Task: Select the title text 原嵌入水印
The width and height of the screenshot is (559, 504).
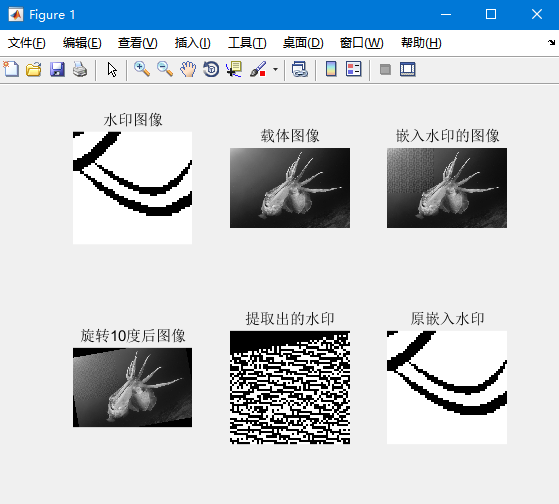Action: [x=447, y=319]
